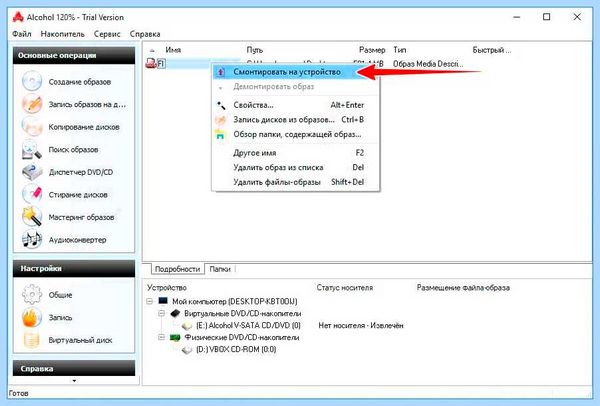Click the Основные операции panel header
The image size is (600, 406).
click(x=74, y=55)
